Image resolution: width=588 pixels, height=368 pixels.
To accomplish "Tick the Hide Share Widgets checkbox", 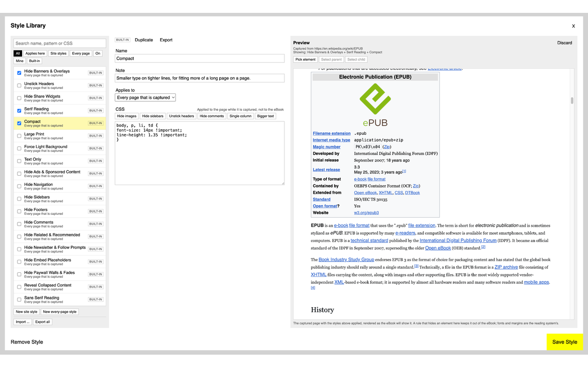I will pos(19,98).
